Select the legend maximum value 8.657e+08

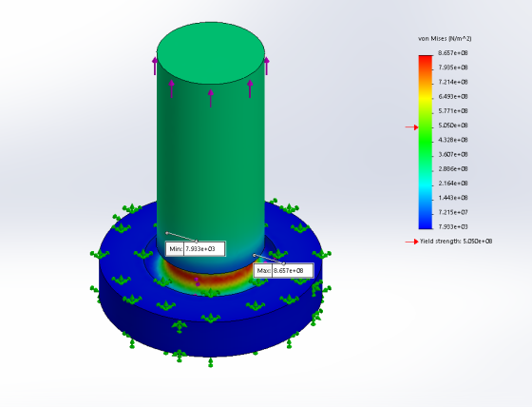tap(453, 53)
